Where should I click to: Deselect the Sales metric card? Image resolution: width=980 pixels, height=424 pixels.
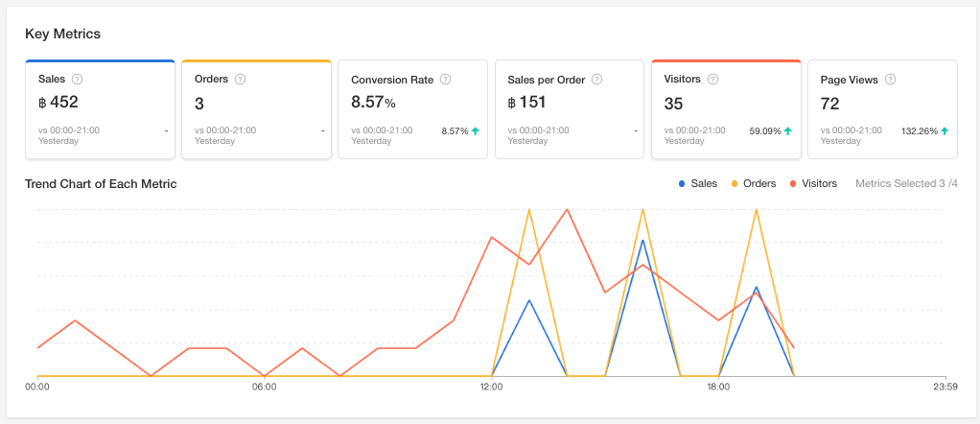click(x=100, y=109)
